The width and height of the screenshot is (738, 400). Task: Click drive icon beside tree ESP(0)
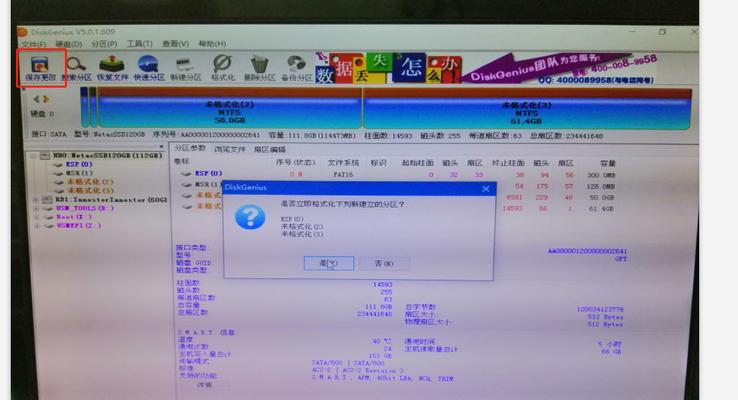click(58, 165)
